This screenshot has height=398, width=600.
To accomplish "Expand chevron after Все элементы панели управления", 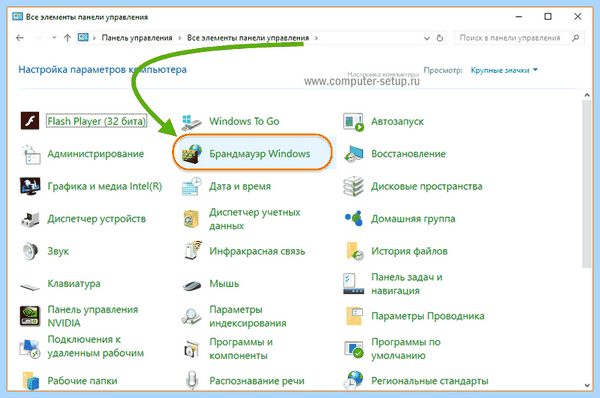I will [316, 38].
